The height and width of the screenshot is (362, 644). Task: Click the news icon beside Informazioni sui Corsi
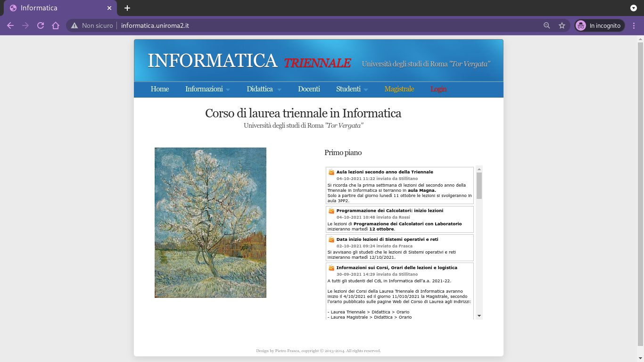point(331,268)
